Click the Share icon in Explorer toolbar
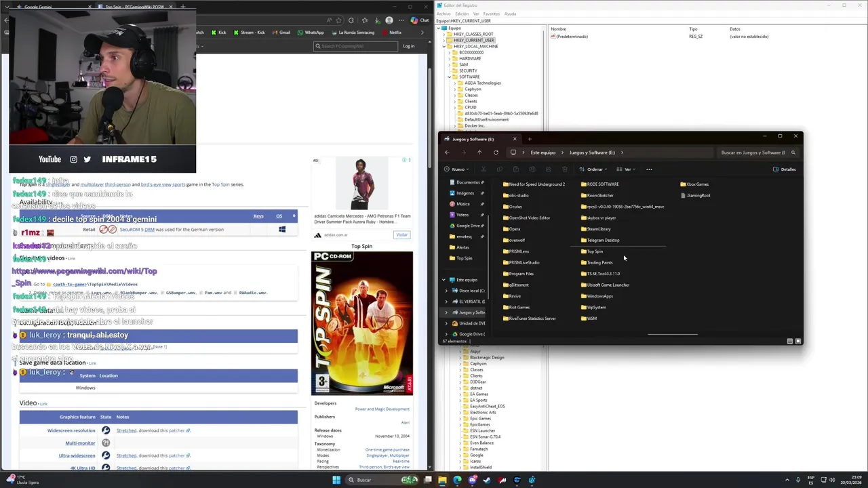This screenshot has width=868, height=488. [549, 169]
